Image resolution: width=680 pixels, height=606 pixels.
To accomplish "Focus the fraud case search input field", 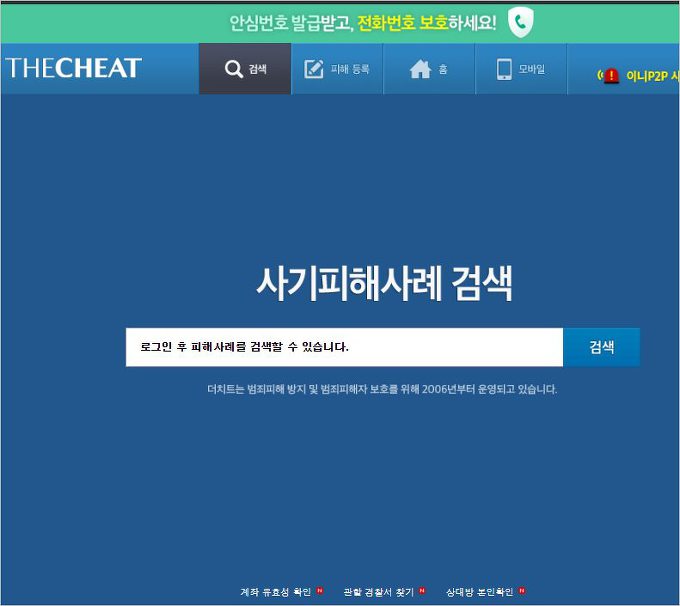I will click(343, 347).
